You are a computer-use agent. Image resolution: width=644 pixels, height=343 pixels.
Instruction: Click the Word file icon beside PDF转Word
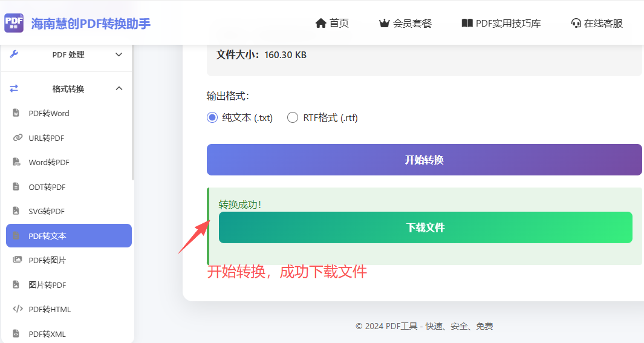pos(16,113)
